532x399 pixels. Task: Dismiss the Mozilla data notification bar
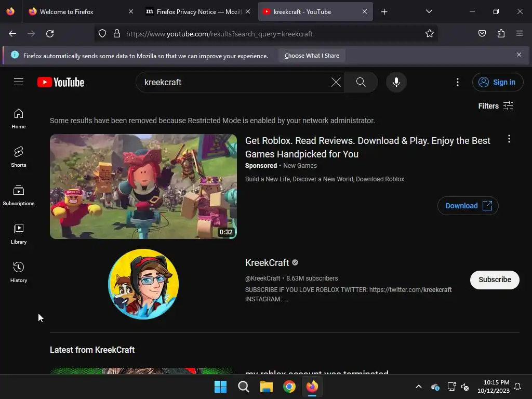pos(519,55)
